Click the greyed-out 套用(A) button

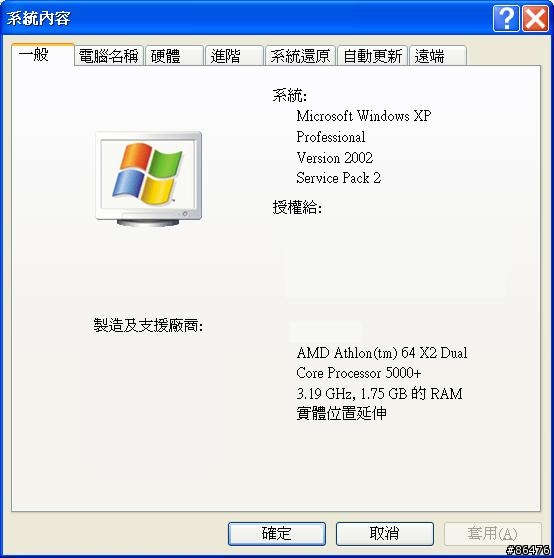point(493,533)
